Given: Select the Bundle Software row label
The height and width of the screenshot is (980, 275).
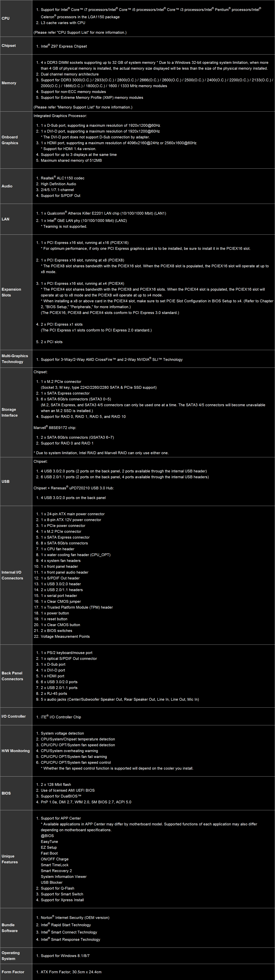Looking at the screenshot, I should click(9, 927).
